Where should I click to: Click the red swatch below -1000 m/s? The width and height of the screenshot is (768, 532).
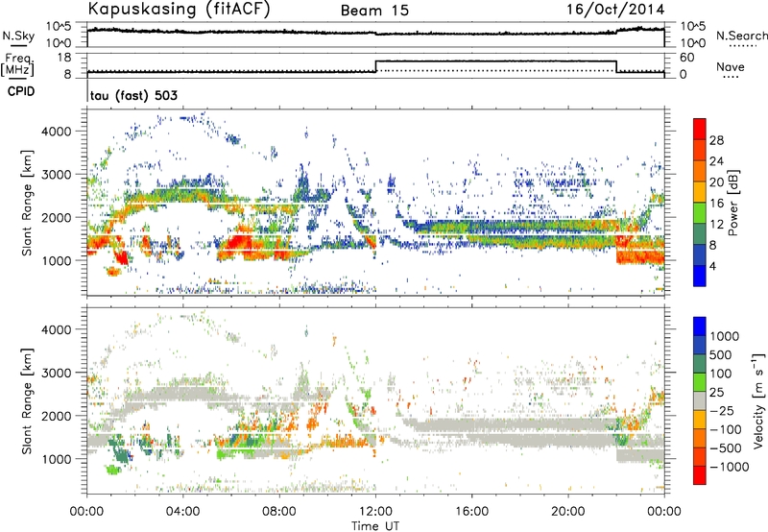(700, 475)
